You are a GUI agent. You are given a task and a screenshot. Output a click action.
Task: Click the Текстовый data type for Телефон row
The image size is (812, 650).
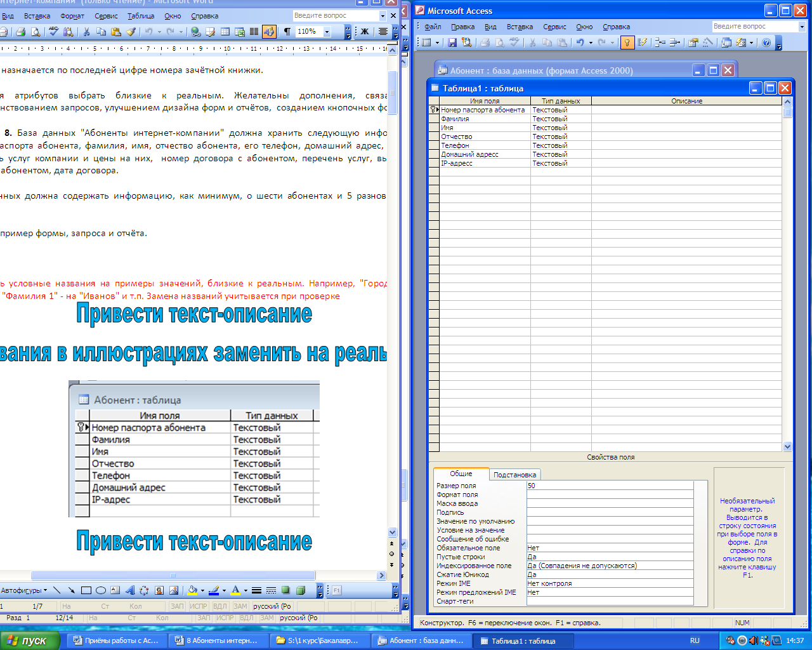pyautogui.click(x=561, y=145)
